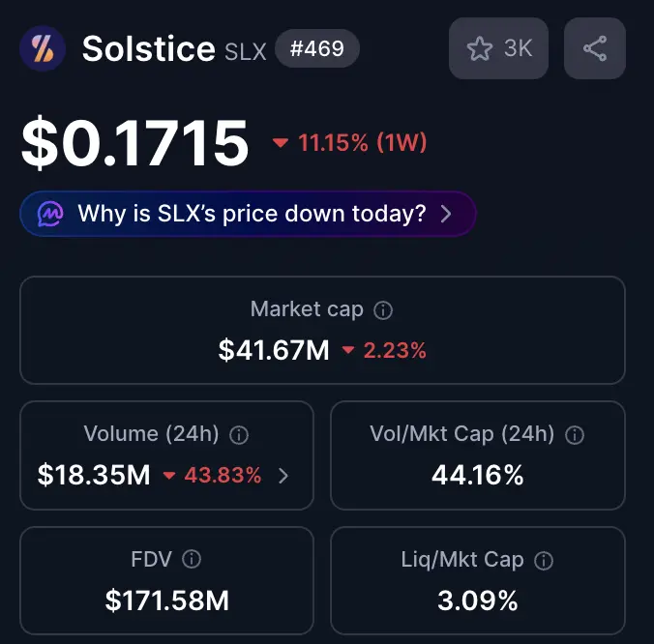Image resolution: width=654 pixels, height=644 pixels.
Task: Select the Vol/Mkt Cap 44.16% card
Action: coord(478,455)
